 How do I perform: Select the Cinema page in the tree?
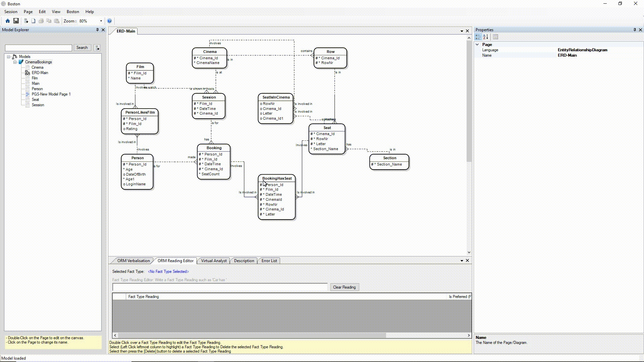point(37,67)
